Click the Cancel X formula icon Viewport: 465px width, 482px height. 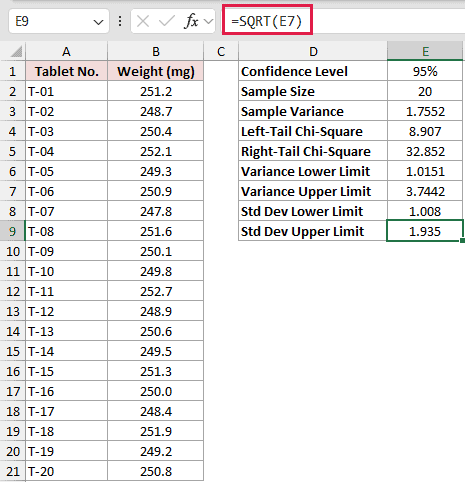pyautogui.click(x=143, y=21)
